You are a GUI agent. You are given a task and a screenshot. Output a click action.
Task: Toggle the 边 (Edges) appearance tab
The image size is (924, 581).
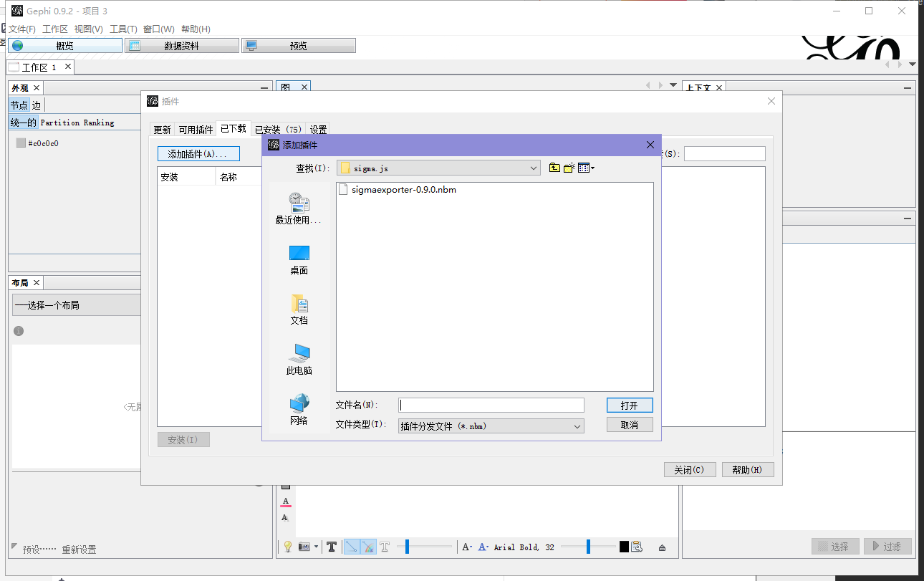point(36,105)
